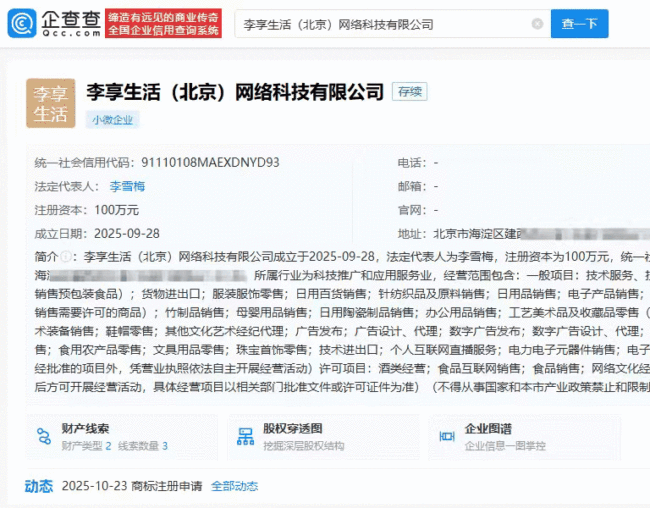Image resolution: width=650 pixels, height=508 pixels.
Task: Click into the company name search field
Action: coord(380,24)
